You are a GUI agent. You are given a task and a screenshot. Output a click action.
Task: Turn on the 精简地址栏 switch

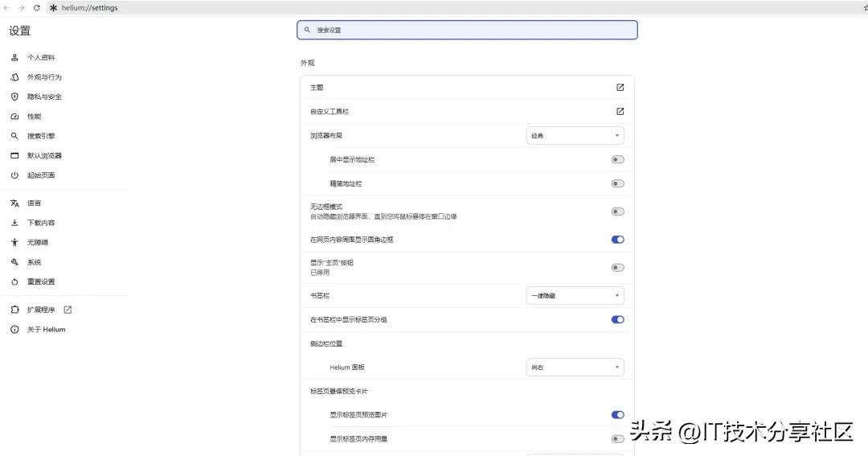(618, 183)
